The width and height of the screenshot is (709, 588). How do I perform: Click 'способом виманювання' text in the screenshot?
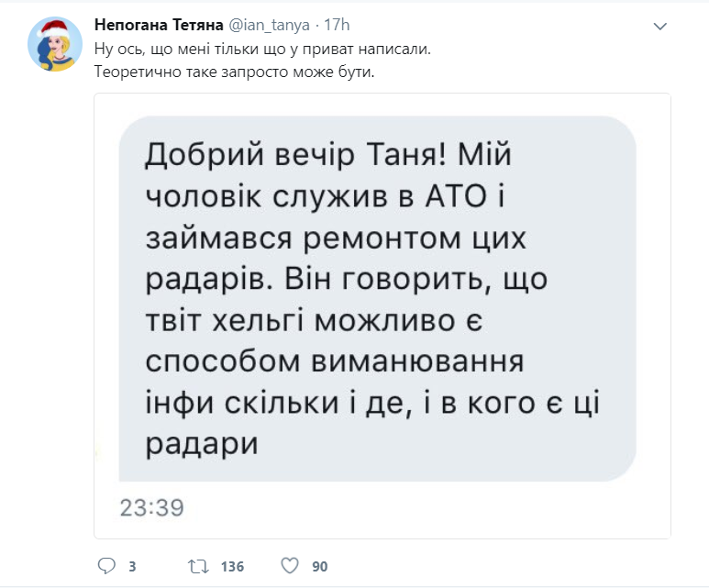[335, 361]
